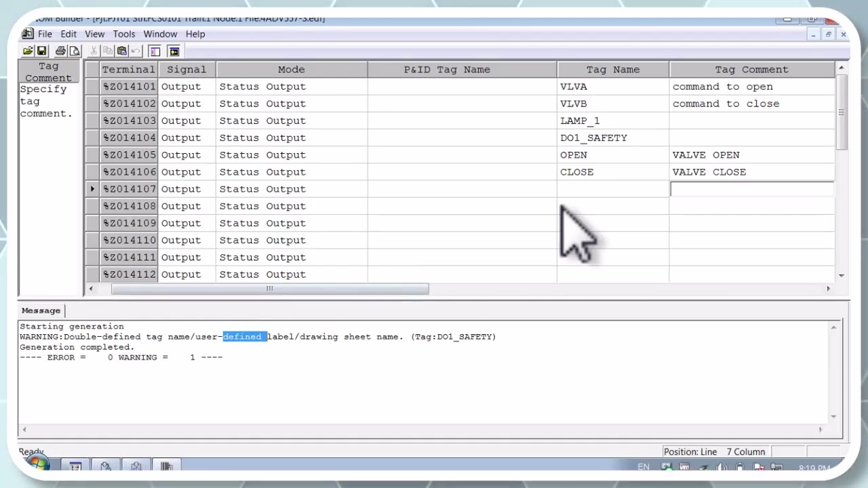This screenshot has width=868, height=488.
Task: Click the 'command to close' comment cell
Action: 752,104
